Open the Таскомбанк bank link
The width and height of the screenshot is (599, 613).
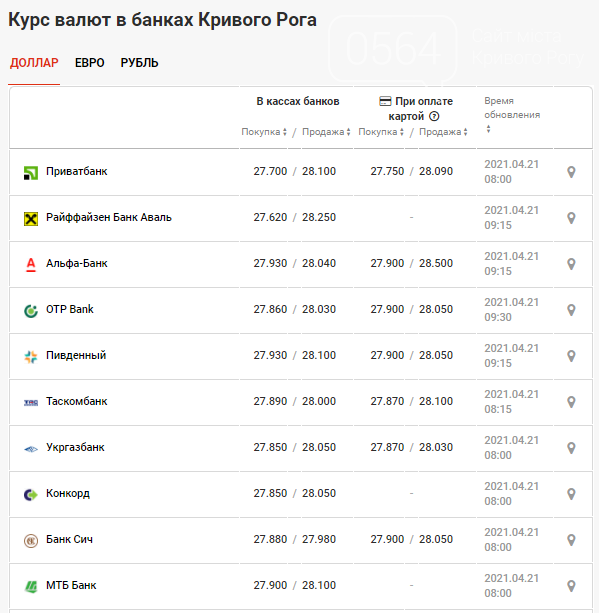(x=77, y=401)
